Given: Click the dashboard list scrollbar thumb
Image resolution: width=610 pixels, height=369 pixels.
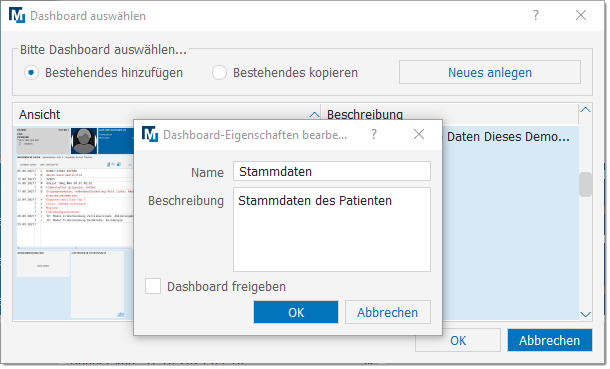Looking at the screenshot, I should [585, 184].
